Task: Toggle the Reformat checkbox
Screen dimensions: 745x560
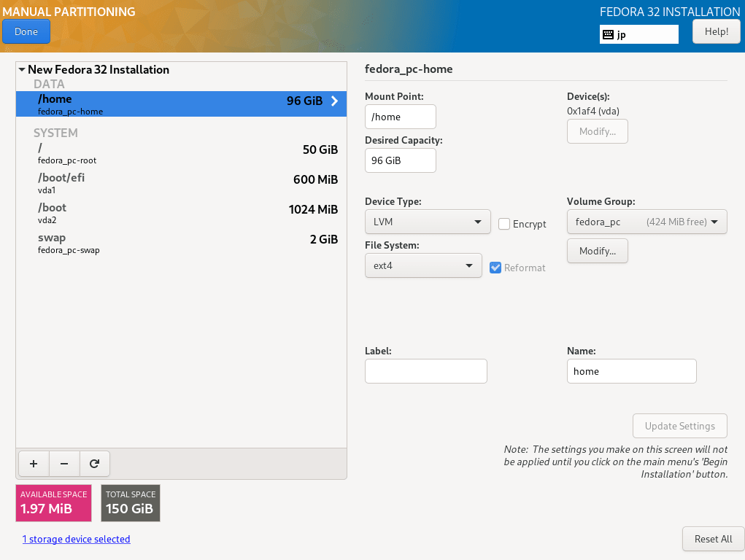Action: click(x=495, y=268)
